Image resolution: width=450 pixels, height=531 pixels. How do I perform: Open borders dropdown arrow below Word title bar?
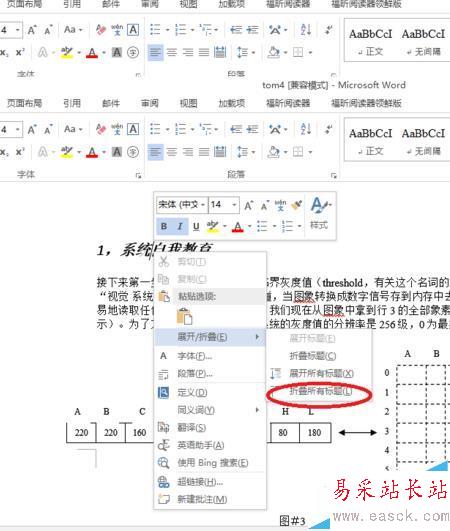coord(310,152)
